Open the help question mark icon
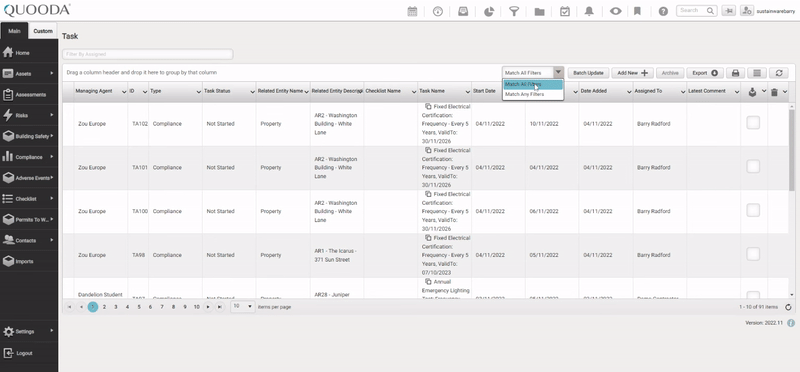The image size is (800, 372). click(x=663, y=11)
